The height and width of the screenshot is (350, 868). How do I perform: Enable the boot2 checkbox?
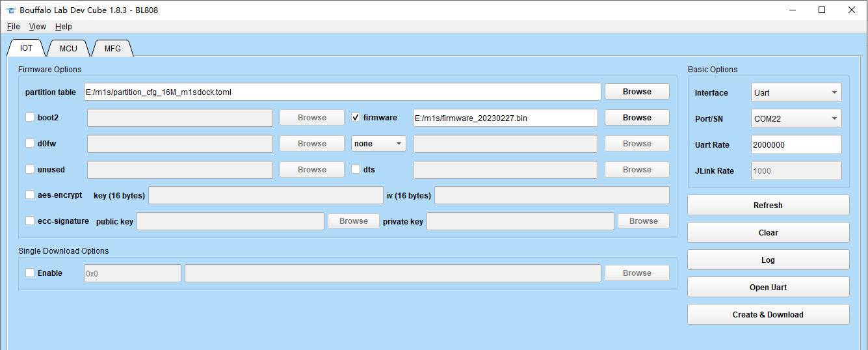tap(30, 118)
